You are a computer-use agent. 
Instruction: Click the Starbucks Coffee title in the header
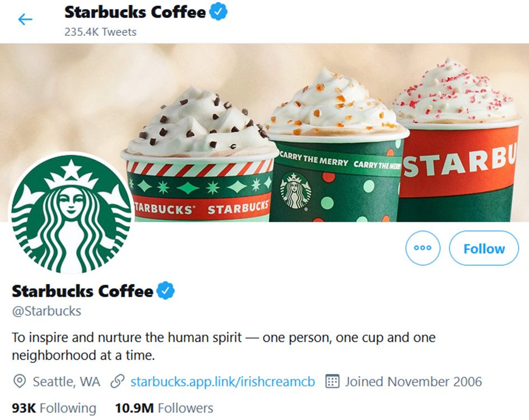click(135, 12)
